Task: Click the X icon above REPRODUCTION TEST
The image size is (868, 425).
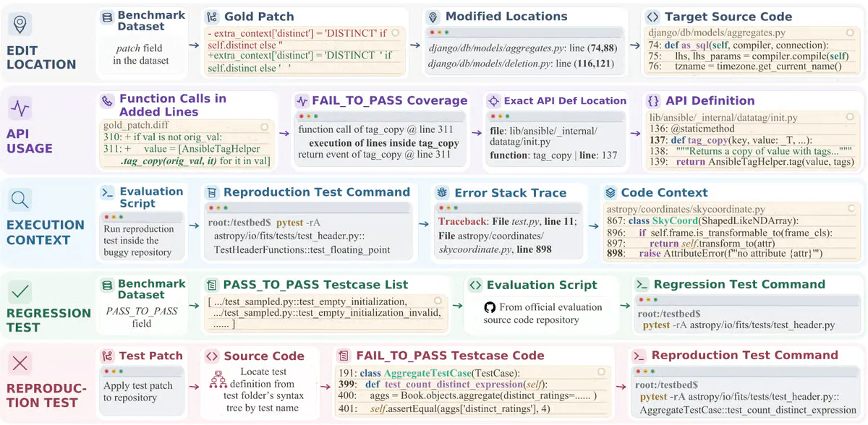Action: tap(19, 363)
